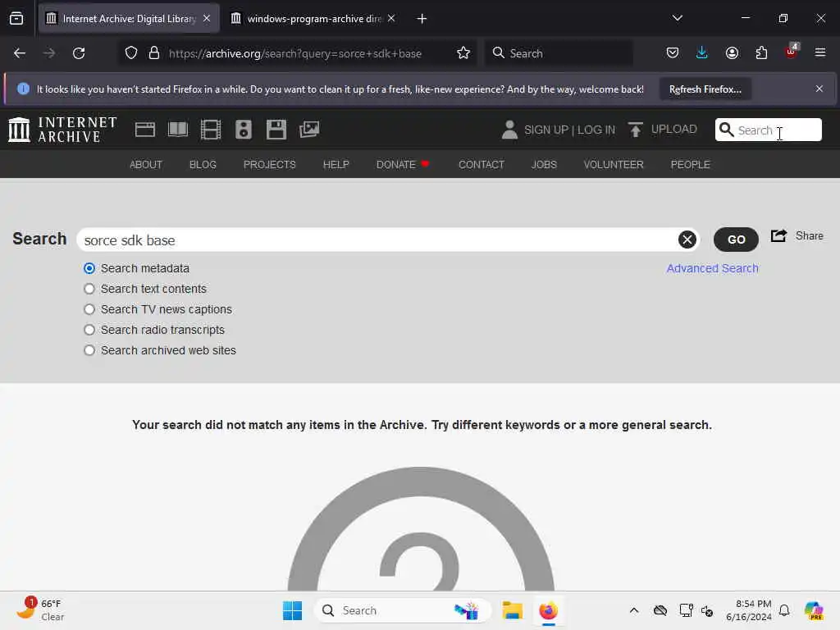Screen dimensions: 840x630
Task: Bookmark this page with the star icon
Action: point(463,53)
